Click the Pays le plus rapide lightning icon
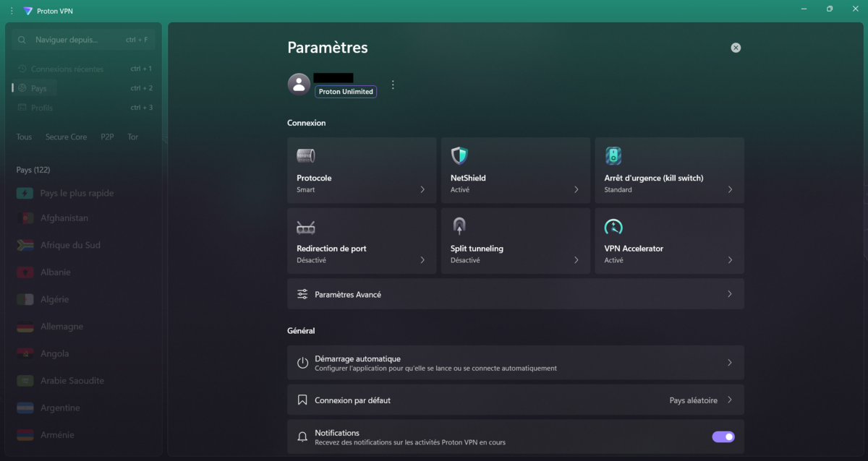The width and height of the screenshot is (868, 461). click(25, 194)
